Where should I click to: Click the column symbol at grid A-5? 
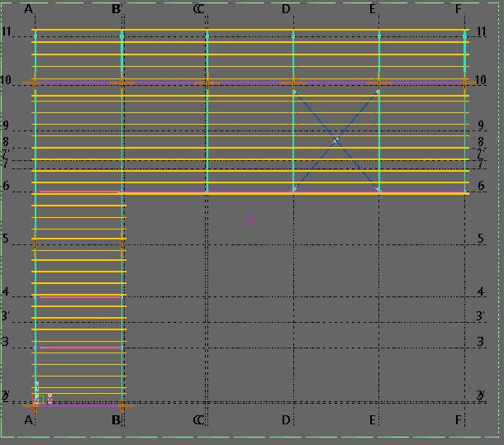[x=35, y=244]
